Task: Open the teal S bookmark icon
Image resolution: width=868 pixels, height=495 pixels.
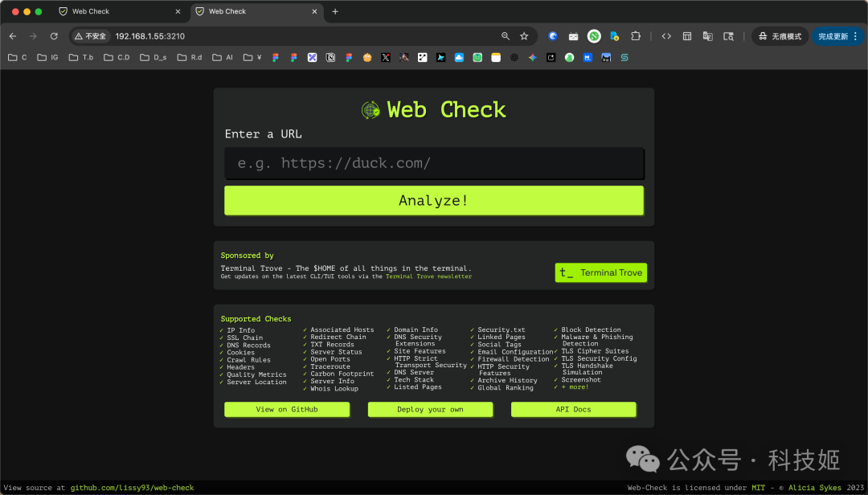Action: click(624, 57)
